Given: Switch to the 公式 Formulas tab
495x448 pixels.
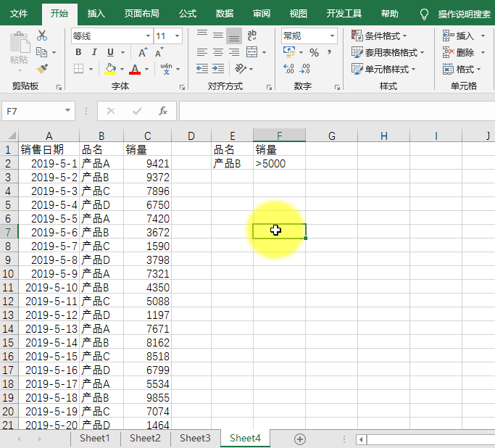Looking at the screenshot, I should [x=188, y=14].
